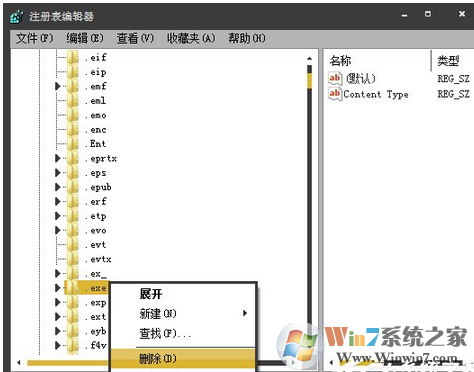Image resolution: width=474 pixels, height=372 pixels.
Task: Open the 文件(F) menu
Action: pos(35,38)
